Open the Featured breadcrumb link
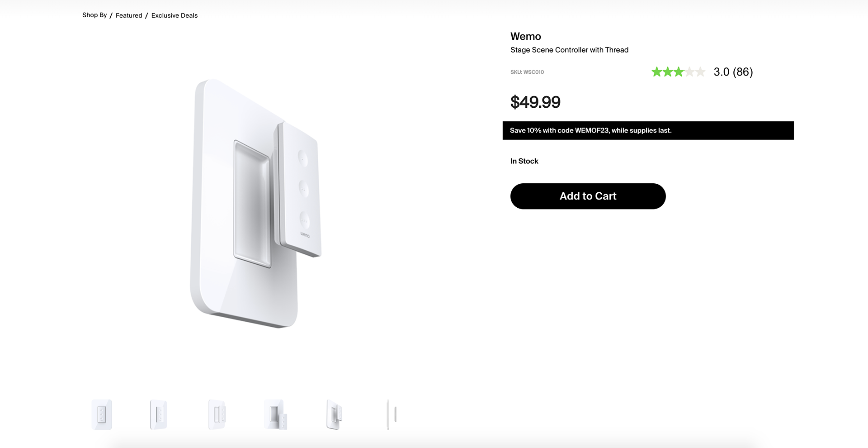Screen dimensions: 868x448 (x=129, y=15)
